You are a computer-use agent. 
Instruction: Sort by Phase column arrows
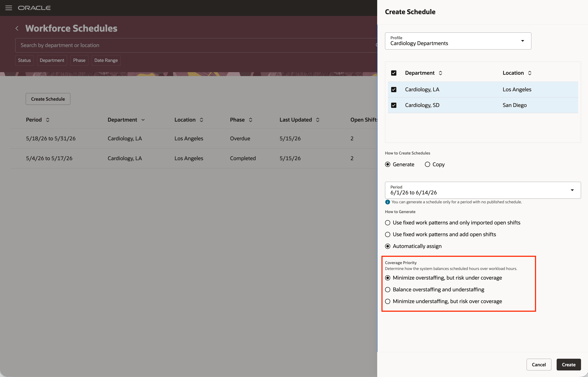(250, 120)
